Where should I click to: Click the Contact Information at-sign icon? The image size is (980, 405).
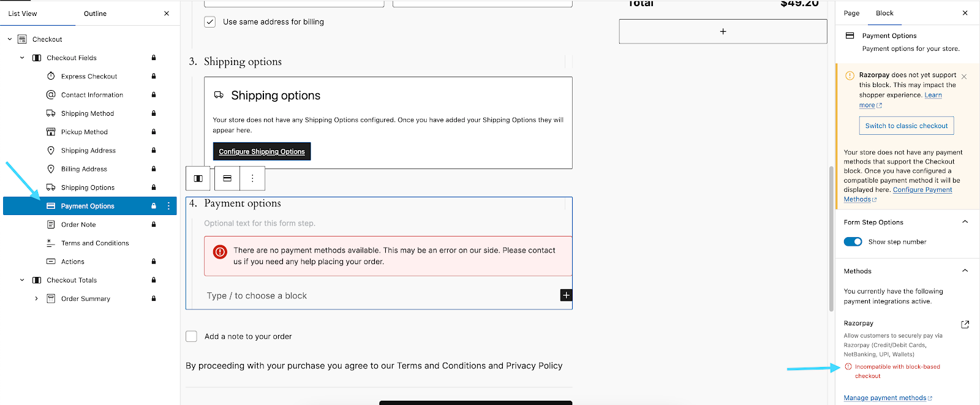point(51,94)
